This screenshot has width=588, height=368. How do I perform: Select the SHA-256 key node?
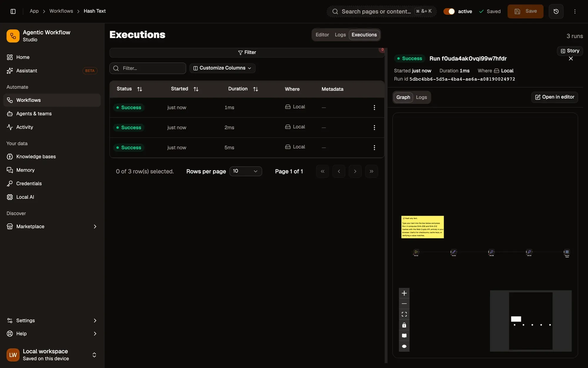[491, 252]
